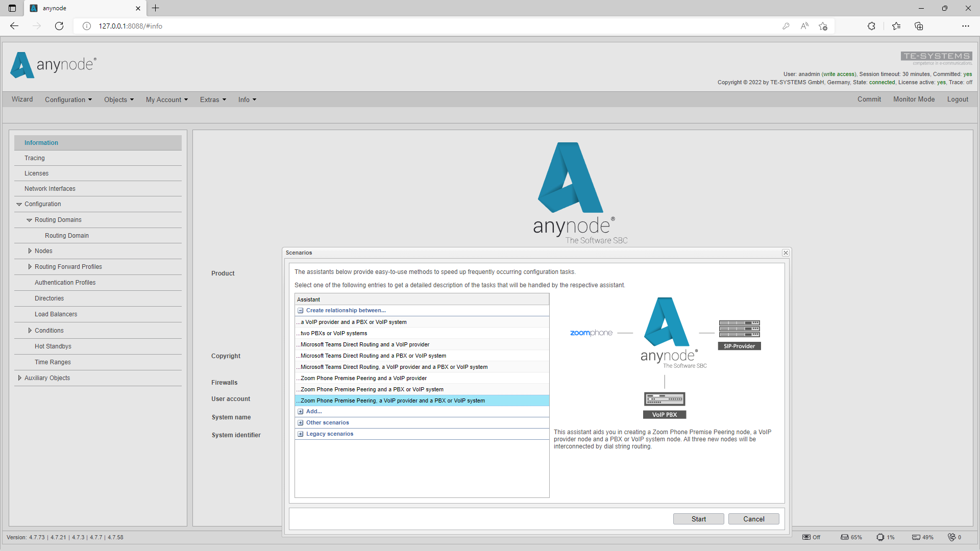Viewport: 980px width, 551px height.
Task: Close the anynode browser tab
Action: pyautogui.click(x=138, y=8)
